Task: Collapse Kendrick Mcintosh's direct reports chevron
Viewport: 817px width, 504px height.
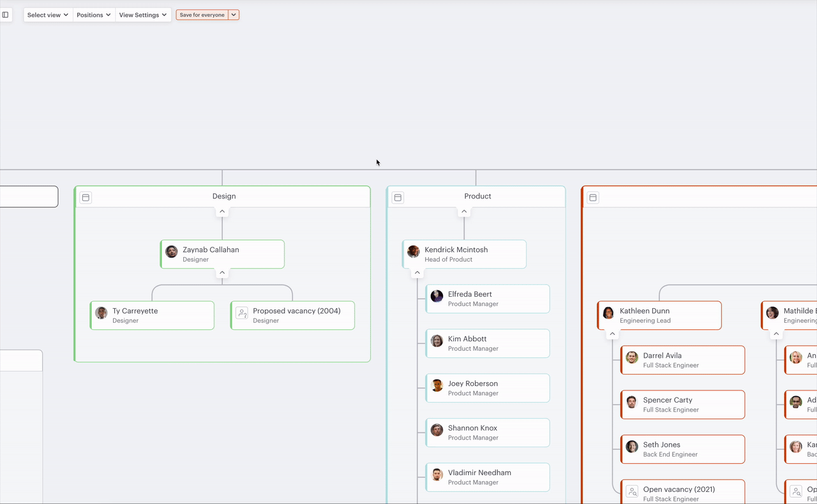Action: [x=416, y=272]
